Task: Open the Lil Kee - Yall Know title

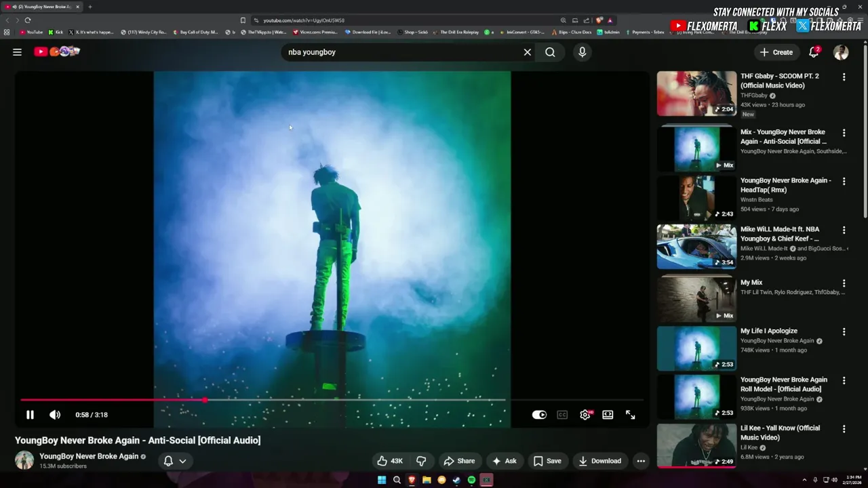Action: [780, 432]
